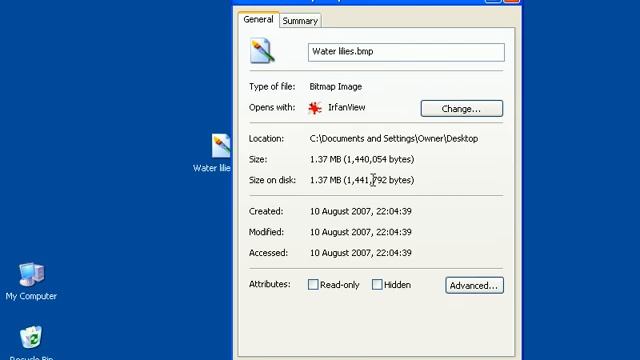Close the Properties dialog window

[511, 1]
